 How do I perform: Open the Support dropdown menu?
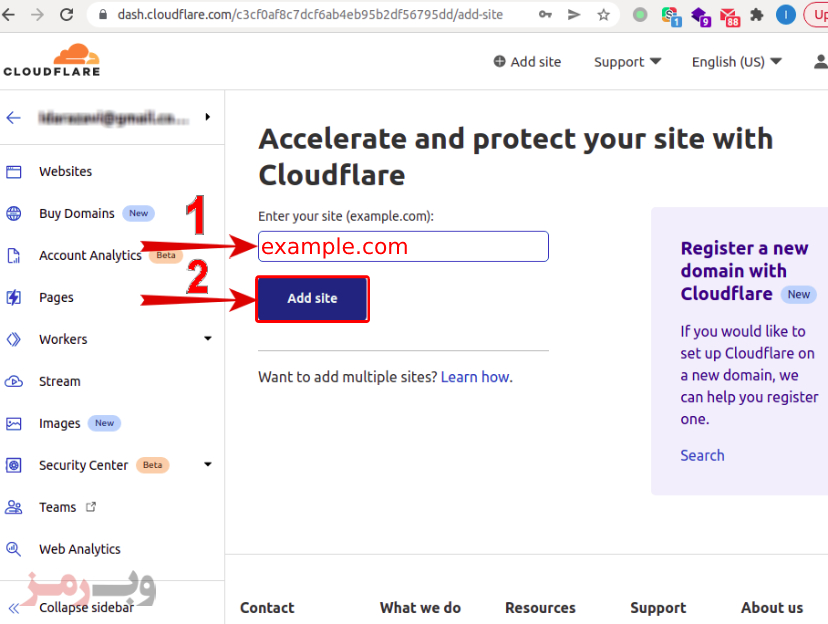(x=627, y=62)
